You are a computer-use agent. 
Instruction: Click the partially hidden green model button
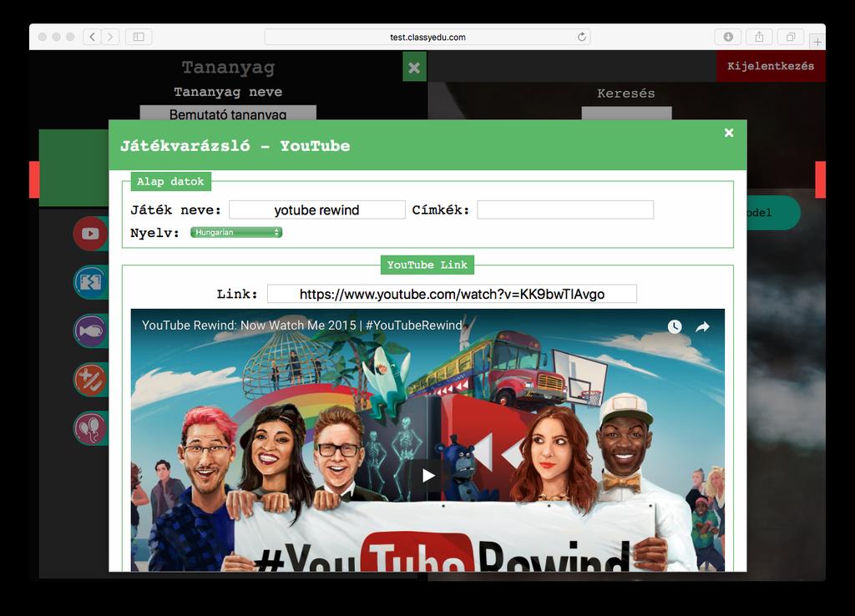[773, 213]
